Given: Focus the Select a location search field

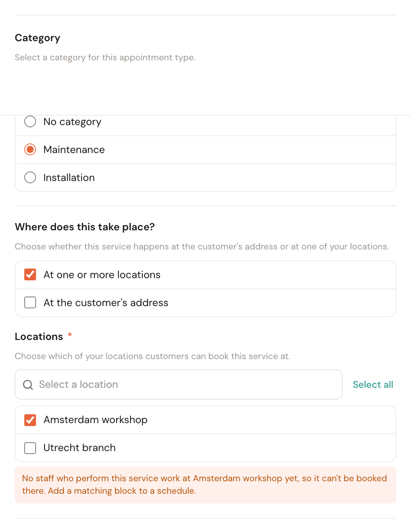Looking at the screenshot, I should (179, 384).
